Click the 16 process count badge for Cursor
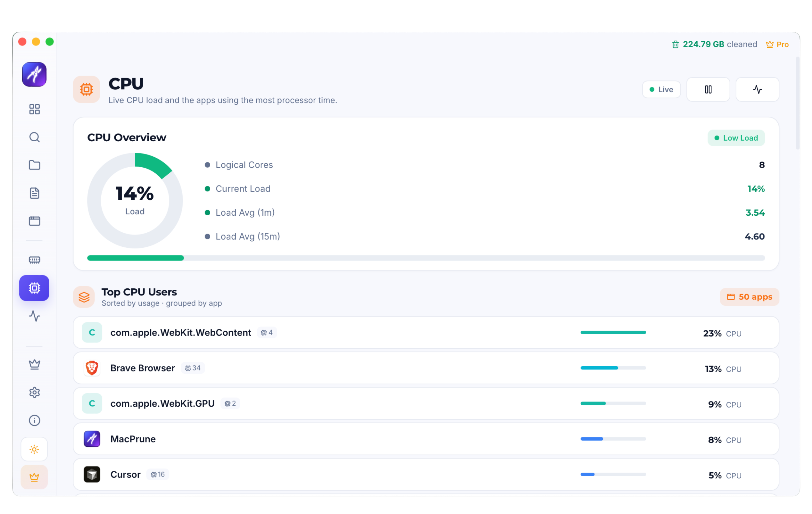The width and height of the screenshot is (812, 514). point(158,475)
